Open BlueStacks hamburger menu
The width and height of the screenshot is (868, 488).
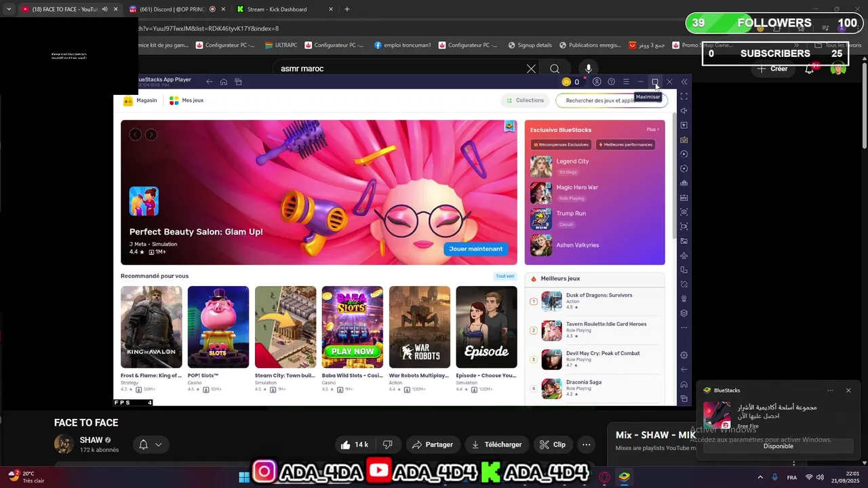[x=626, y=82]
